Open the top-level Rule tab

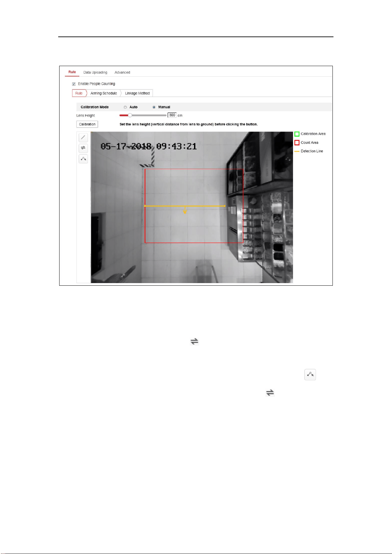(x=72, y=72)
